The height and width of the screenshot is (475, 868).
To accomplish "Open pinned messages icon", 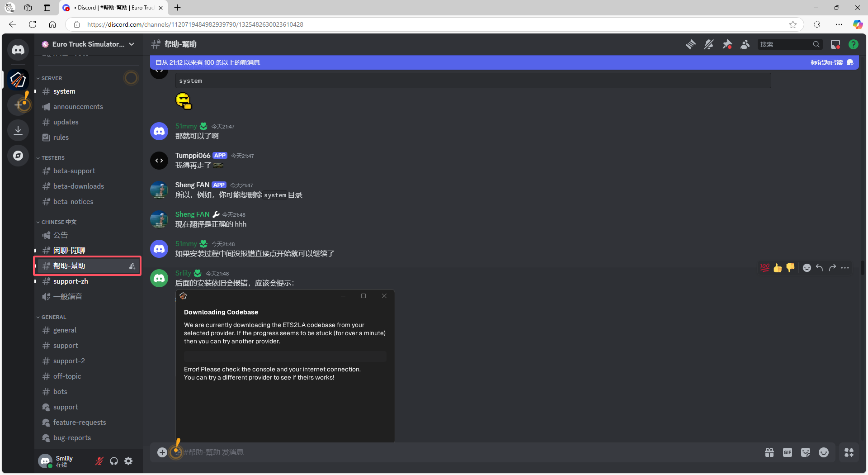I will (727, 44).
